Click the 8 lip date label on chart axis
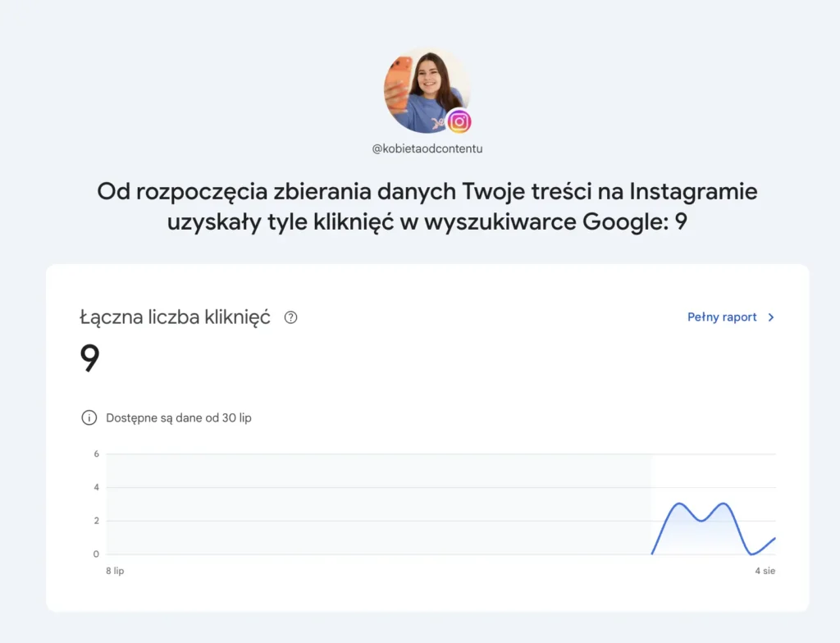Screen dimensions: 840x643 (x=115, y=571)
